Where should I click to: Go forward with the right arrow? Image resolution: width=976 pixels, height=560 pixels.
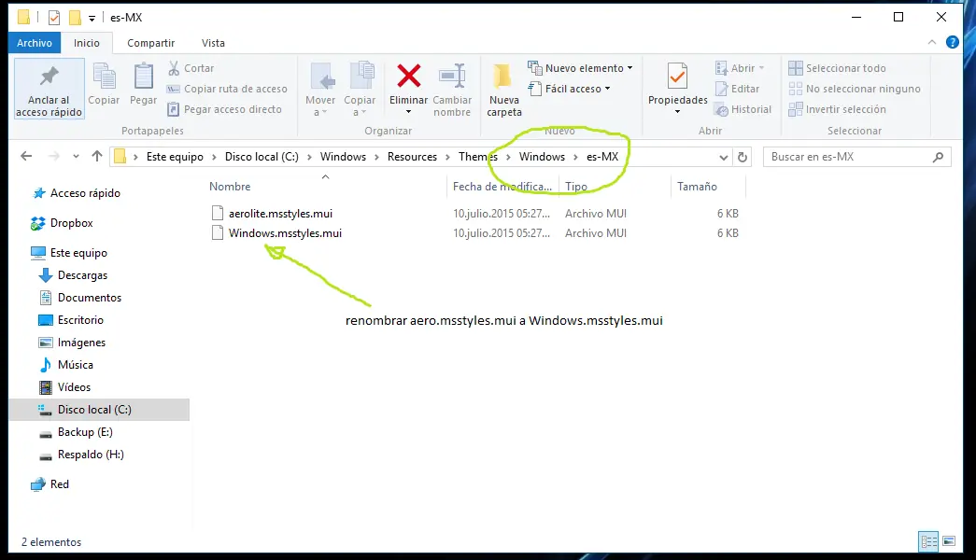tap(54, 156)
